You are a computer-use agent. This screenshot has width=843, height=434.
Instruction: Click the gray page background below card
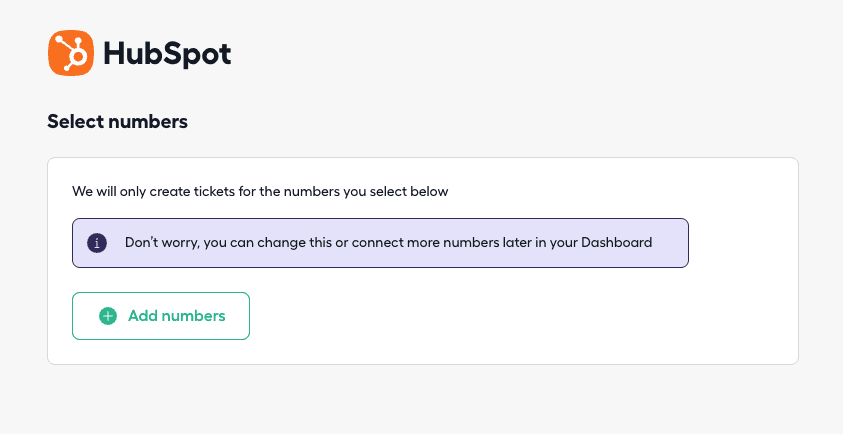coord(420,400)
